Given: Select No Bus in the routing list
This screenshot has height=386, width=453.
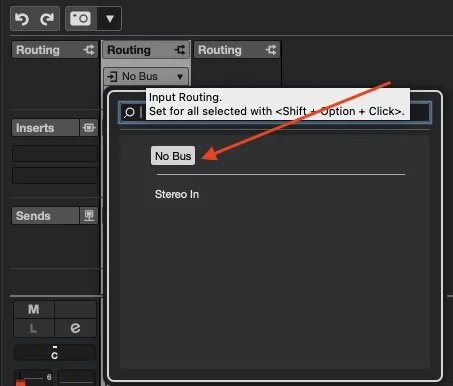Looking at the screenshot, I should (173, 156).
